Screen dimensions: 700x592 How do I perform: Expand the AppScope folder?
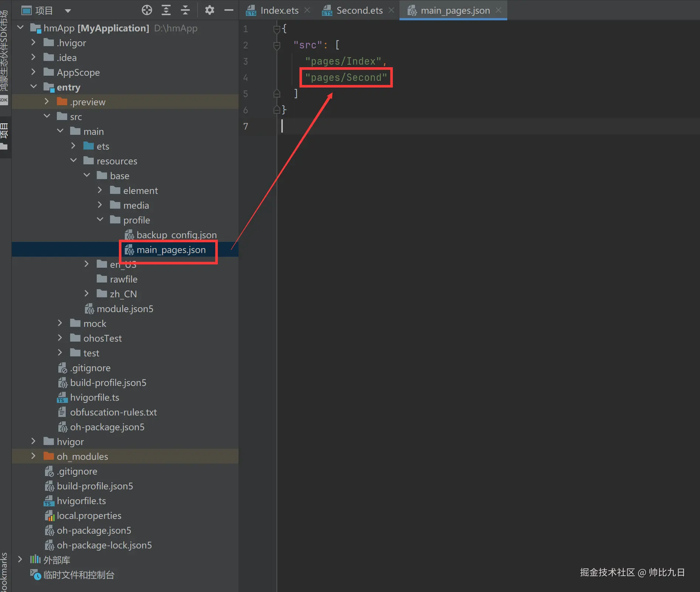[33, 72]
